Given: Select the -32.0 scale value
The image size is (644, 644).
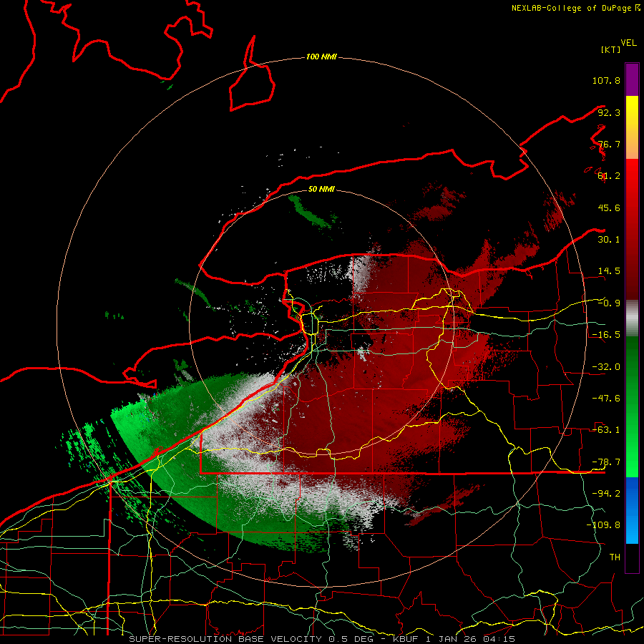Looking at the screenshot, I should click(x=606, y=367).
